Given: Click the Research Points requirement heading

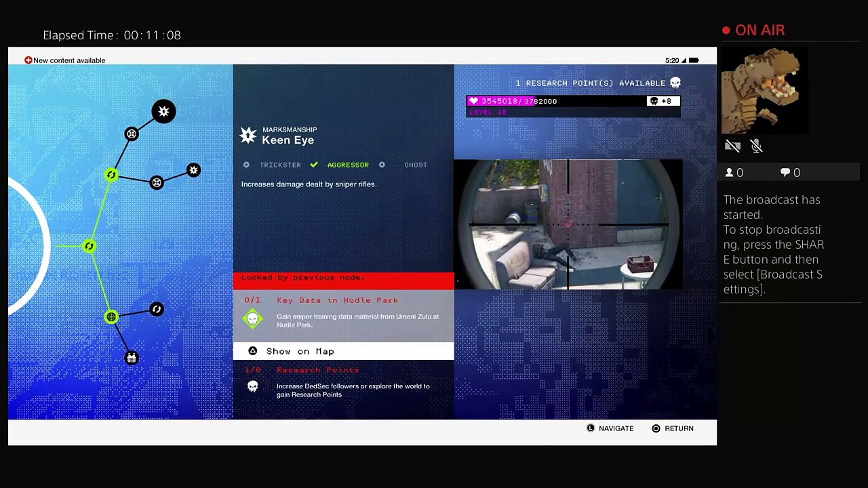Looking at the screenshot, I should point(318,370).
